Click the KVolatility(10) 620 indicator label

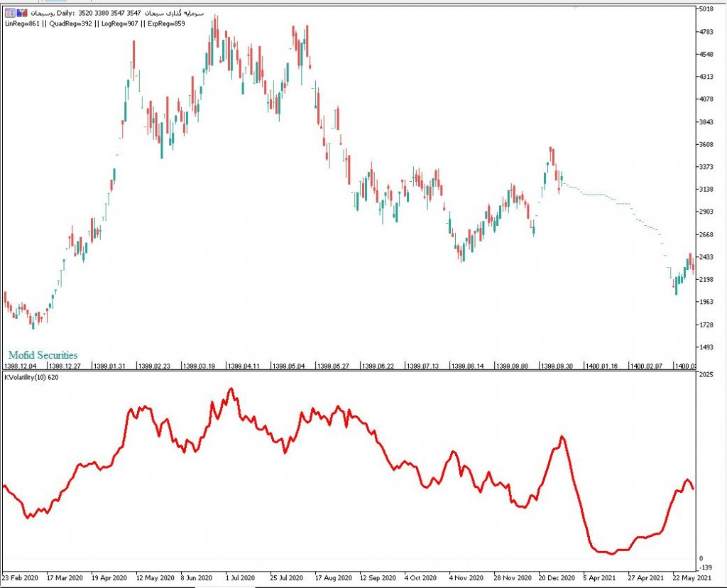coord(31,378)
